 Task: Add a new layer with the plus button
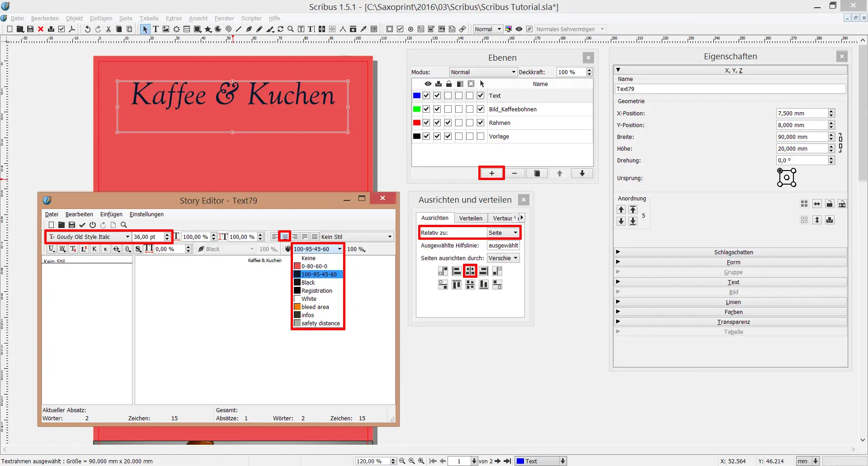click(x=491, y=173)
